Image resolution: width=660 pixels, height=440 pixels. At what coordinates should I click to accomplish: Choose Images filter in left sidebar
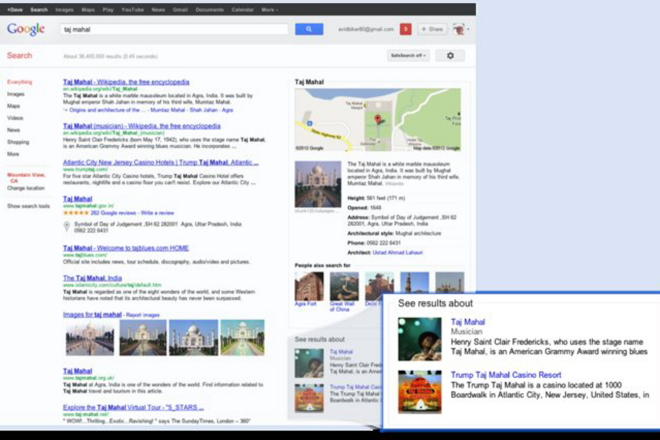16,94
